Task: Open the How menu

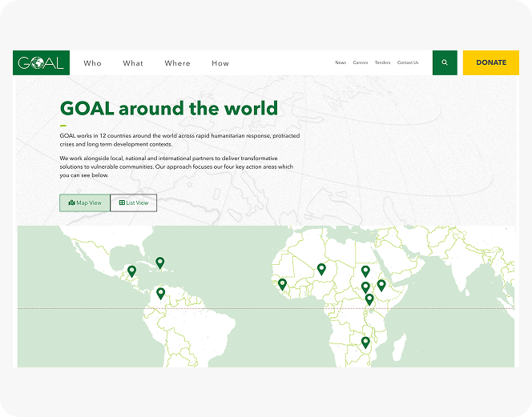Action: [x=220, y=63]
